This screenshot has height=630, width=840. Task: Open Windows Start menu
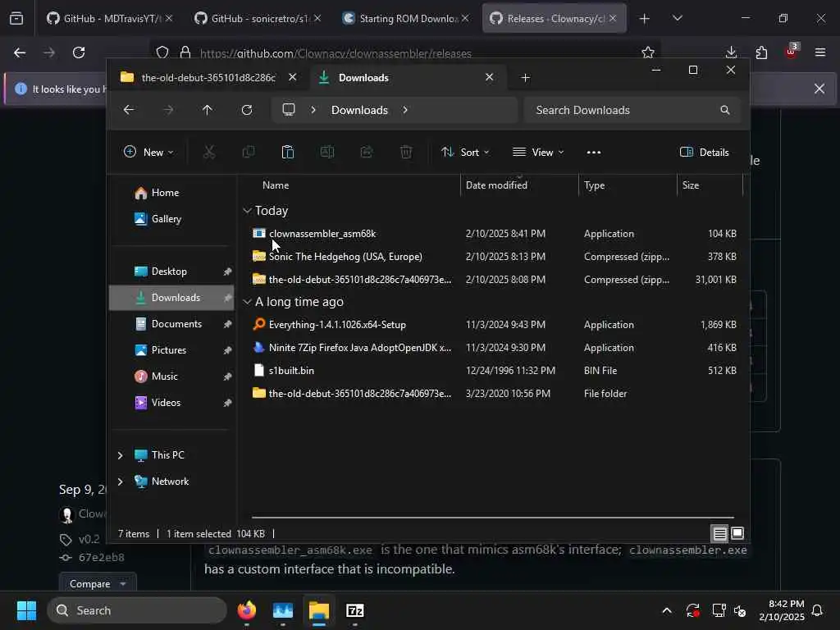26,610
